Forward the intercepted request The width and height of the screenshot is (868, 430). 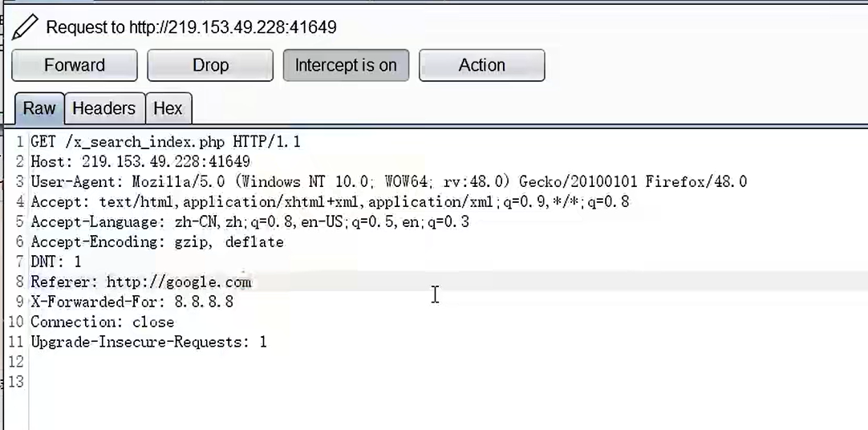coord(74,65)
